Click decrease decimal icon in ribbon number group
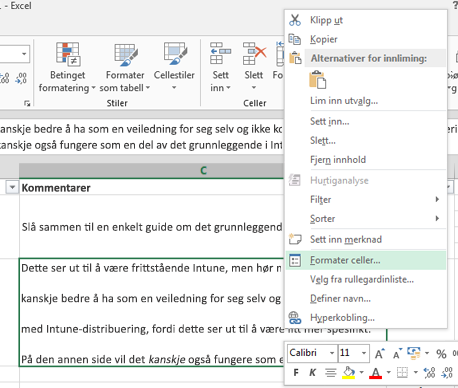Image resolution: width=458 pixels, height=388 pixels. coord(21,78)
